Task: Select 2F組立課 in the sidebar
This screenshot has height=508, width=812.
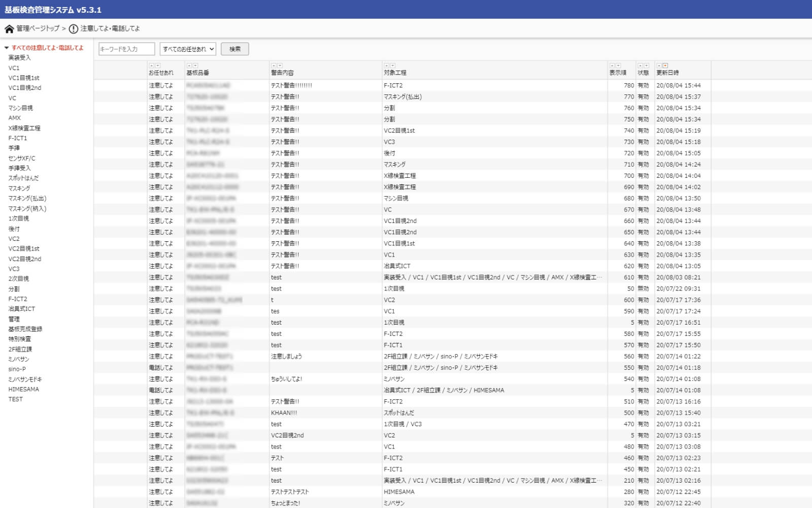Action: coord(20,349)
